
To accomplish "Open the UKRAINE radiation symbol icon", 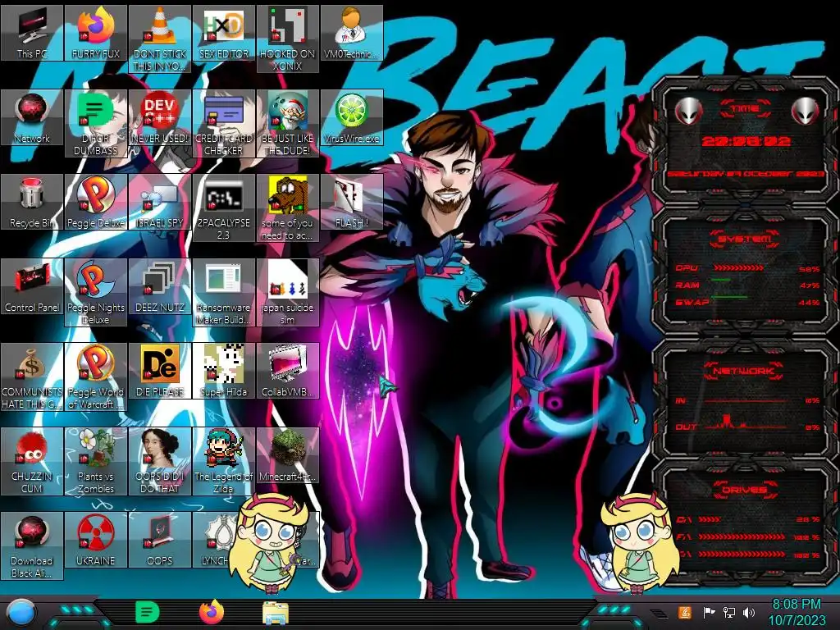I will click(96, 541).
